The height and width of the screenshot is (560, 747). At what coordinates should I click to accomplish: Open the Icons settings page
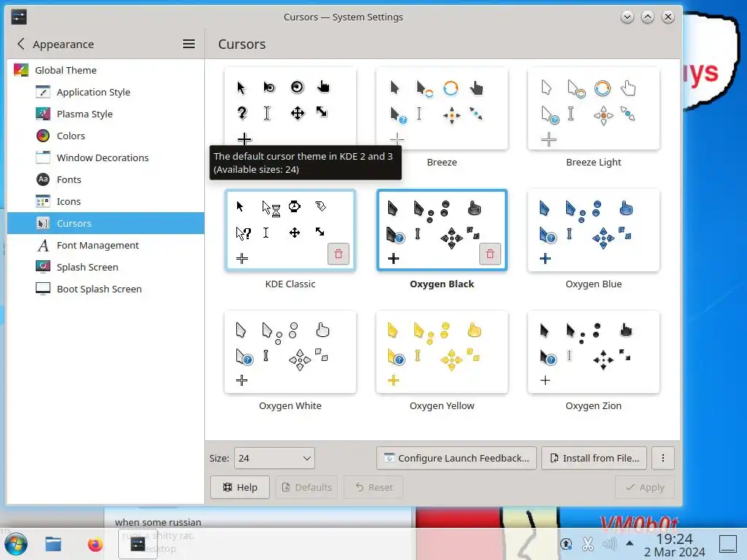[106, 201]
